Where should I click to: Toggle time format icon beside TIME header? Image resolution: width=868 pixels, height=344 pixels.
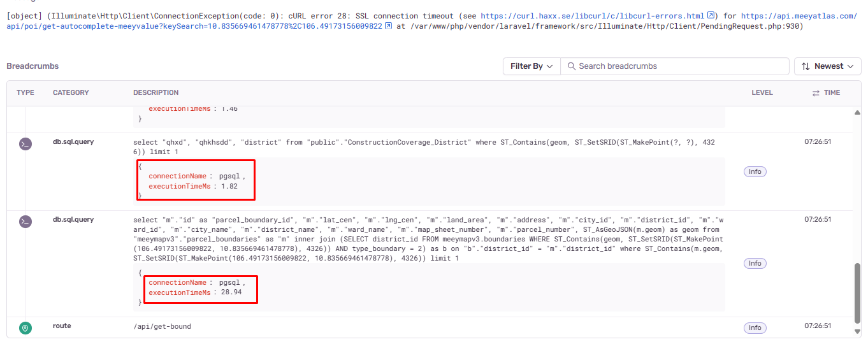tap(815, 93)
